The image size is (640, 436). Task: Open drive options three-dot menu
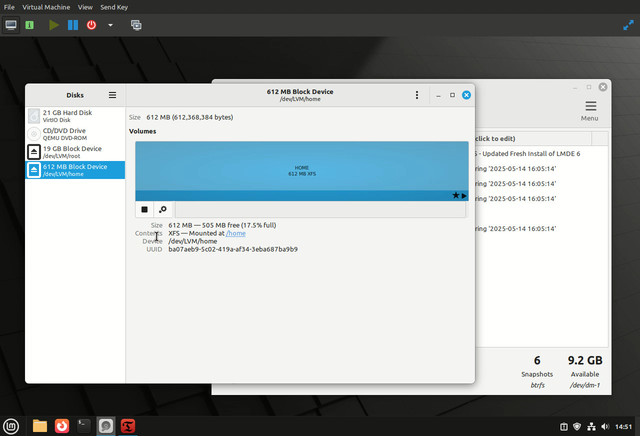click(417, 95)
